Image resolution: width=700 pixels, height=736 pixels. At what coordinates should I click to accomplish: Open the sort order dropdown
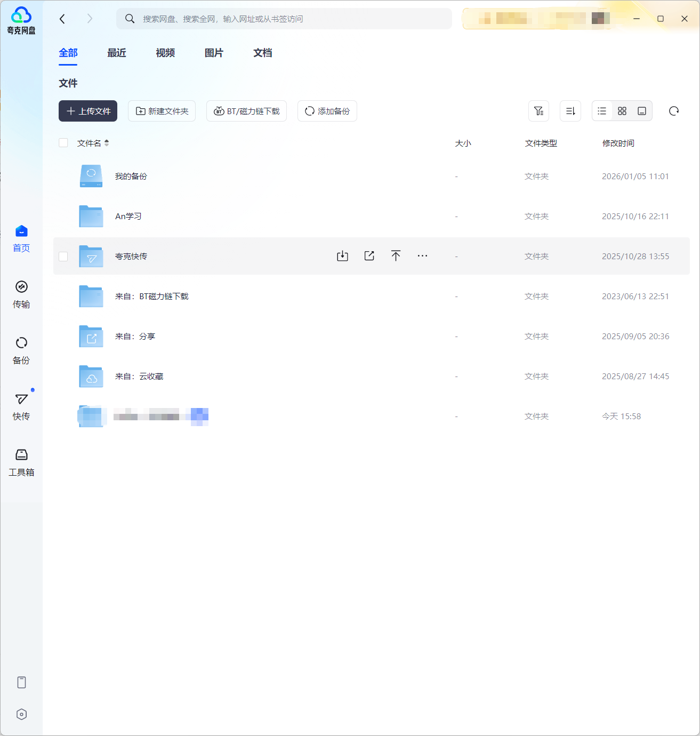tap(570, 111)
